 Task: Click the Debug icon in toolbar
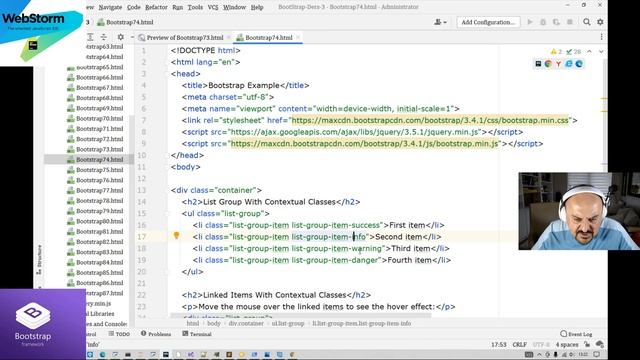pos(543,22)
